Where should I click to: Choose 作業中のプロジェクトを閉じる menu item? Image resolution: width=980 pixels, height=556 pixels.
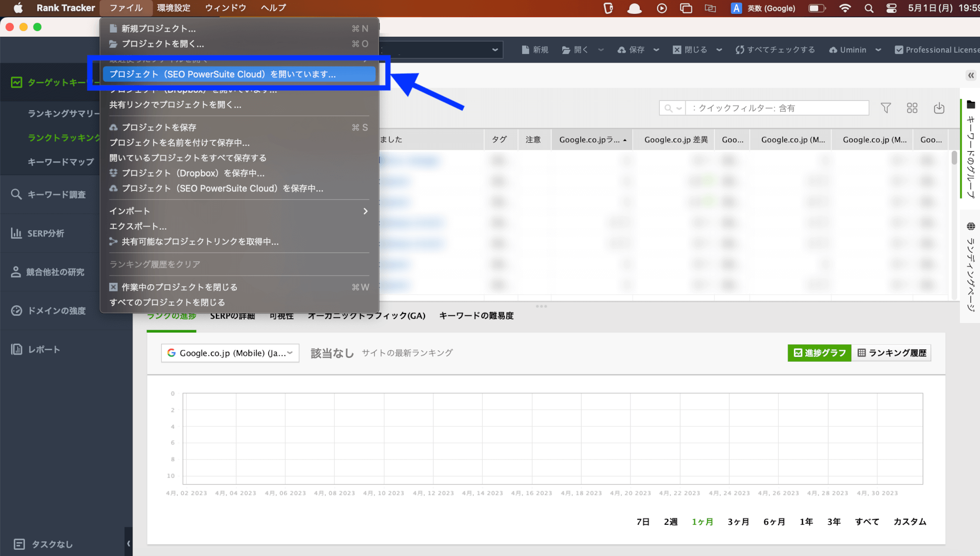(238, 287)
